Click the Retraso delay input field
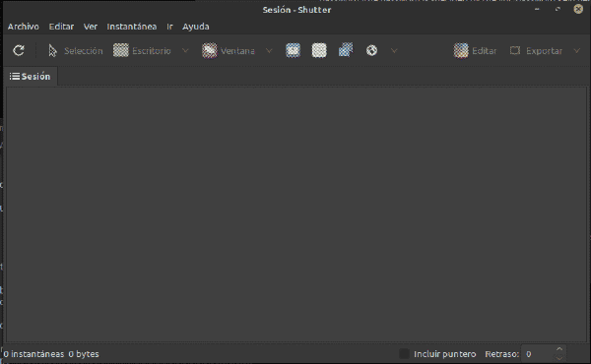Image resolution: width=591 pixels, height=364 pixels. [538, 354]
